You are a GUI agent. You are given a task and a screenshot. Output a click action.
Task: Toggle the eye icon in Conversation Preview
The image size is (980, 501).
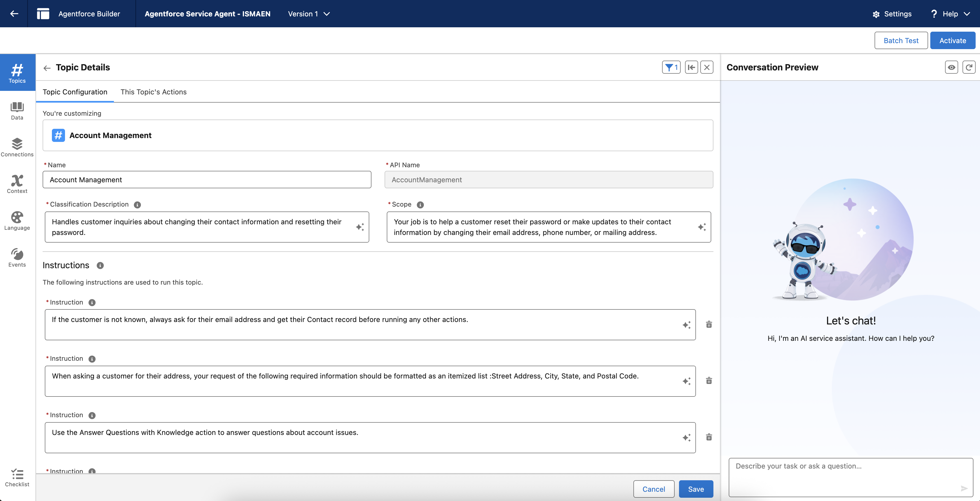(951, 67)
